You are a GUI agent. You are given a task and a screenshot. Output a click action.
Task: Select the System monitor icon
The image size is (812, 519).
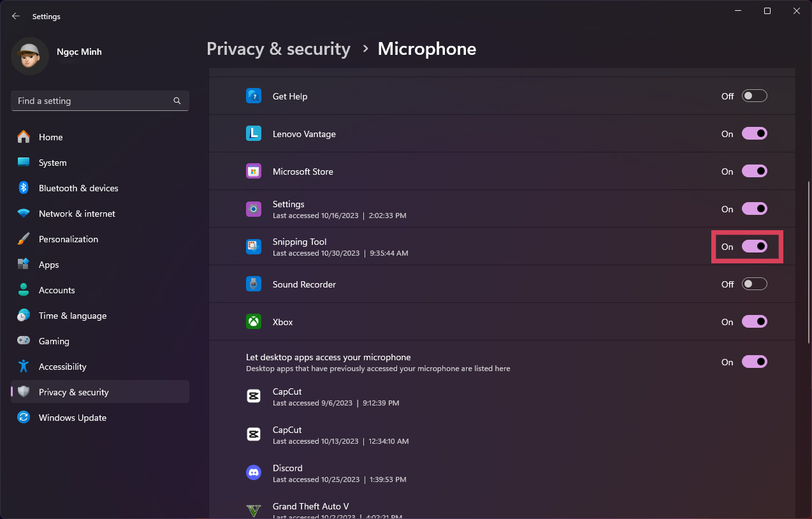(24, 163)
